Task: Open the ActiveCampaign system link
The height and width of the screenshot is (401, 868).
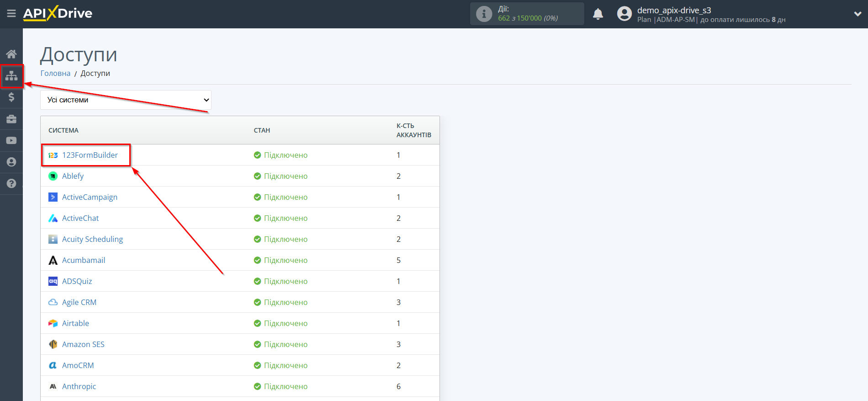Action: tap(90, 197)
